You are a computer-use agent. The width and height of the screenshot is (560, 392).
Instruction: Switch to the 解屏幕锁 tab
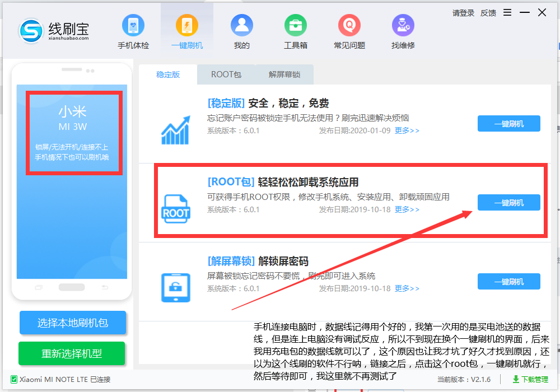[284, 74]
